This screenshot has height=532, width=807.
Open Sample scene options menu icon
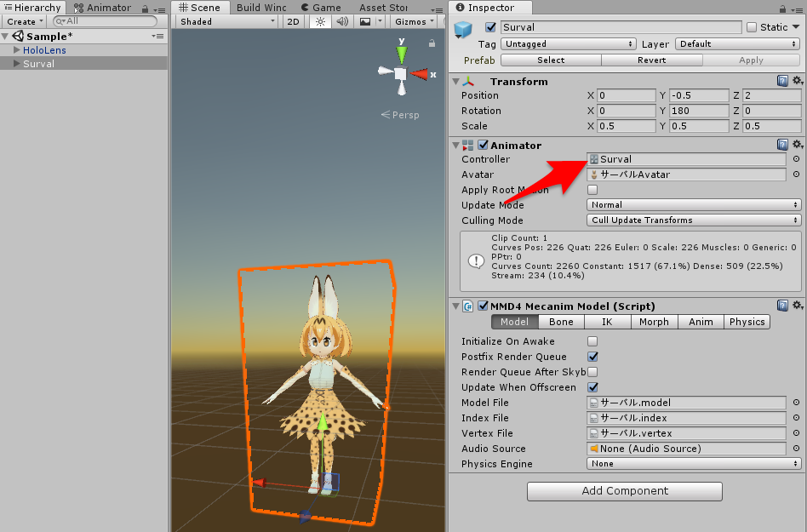coord(157,36)
